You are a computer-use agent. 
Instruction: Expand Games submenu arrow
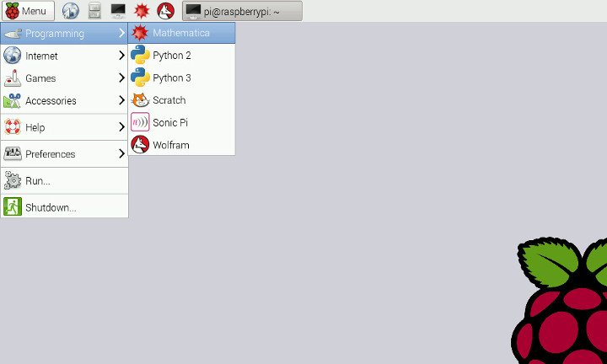121,78
